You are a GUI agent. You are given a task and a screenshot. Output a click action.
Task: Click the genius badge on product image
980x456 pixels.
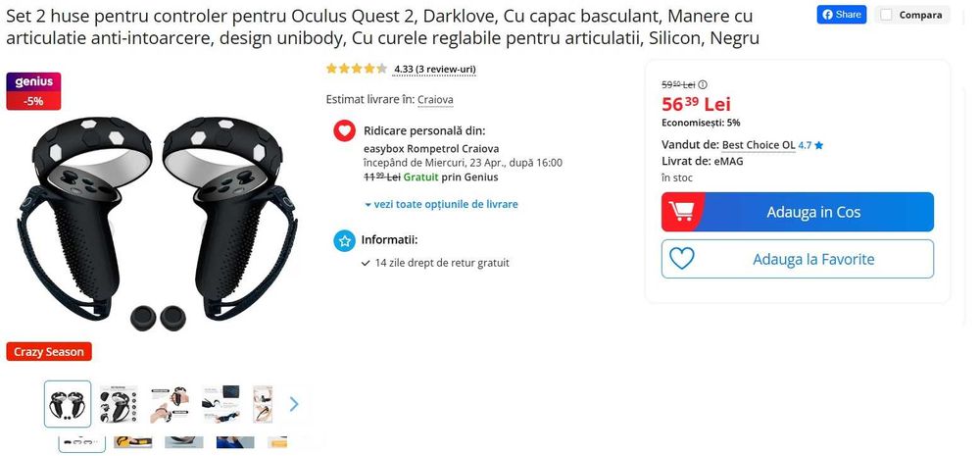pos(33,91)
